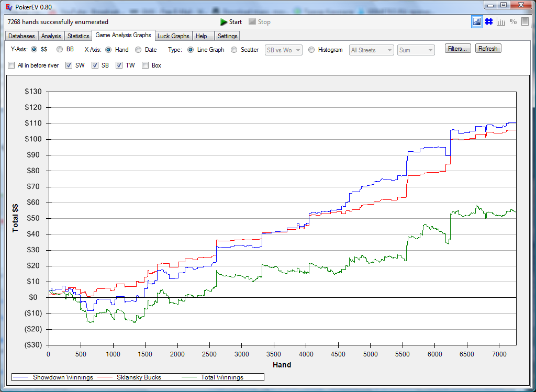Select the BB Y-Axis radio button
Image resolution: width=536 pixels, height=392 pixels.
60,50
